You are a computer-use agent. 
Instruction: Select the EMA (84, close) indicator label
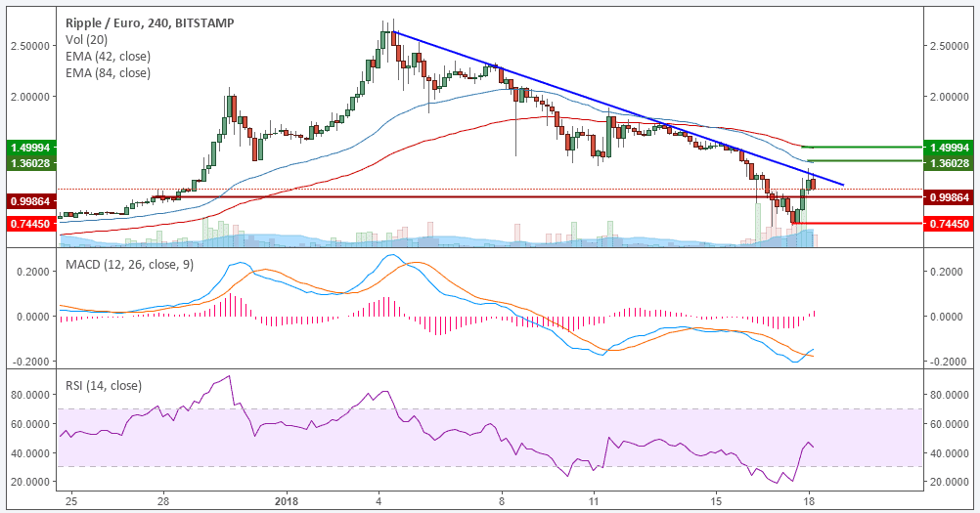pos(109,73)
